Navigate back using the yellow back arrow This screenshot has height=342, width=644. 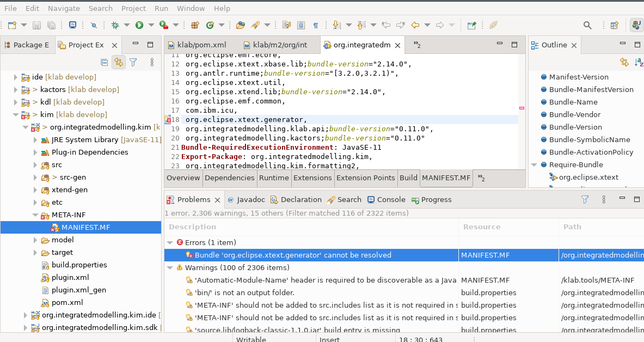pos(416,25)
